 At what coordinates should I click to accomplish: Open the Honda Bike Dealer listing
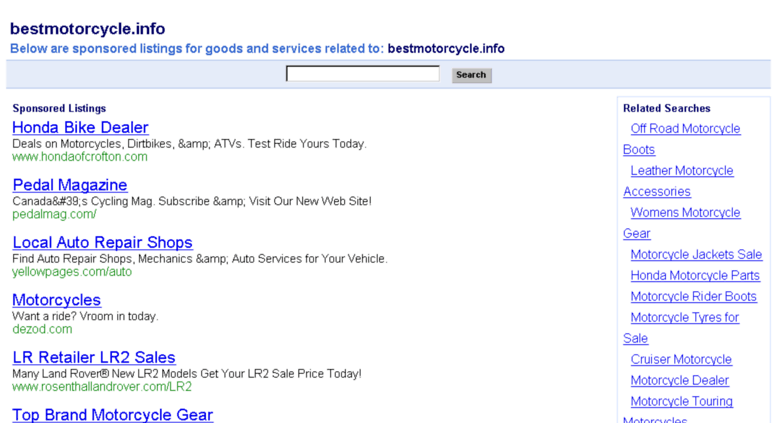(x=80, y=127)
